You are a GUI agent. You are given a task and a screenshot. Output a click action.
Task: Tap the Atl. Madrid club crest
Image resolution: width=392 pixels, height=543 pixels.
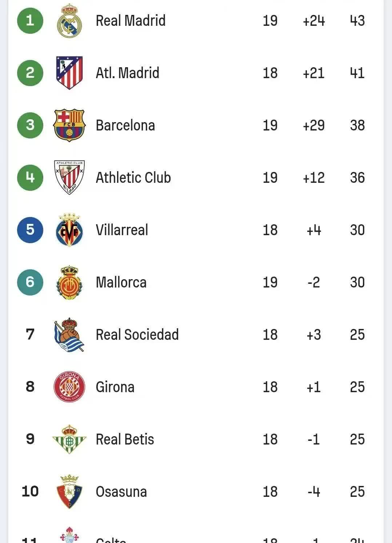[x=69, y=73]
